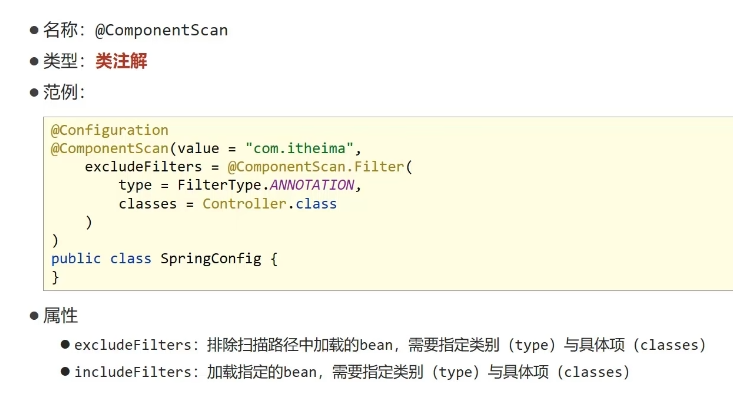733x407 pixels.
Task: Click the 名称 label text
Action: 60,30
